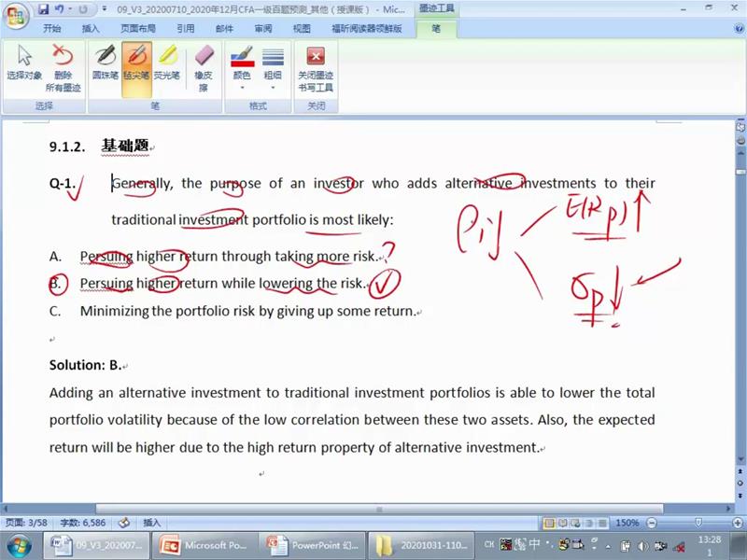Open the 审阅 (Review) tab
Image resolution: width=747 pixels, height=560 pixels.
263,29
